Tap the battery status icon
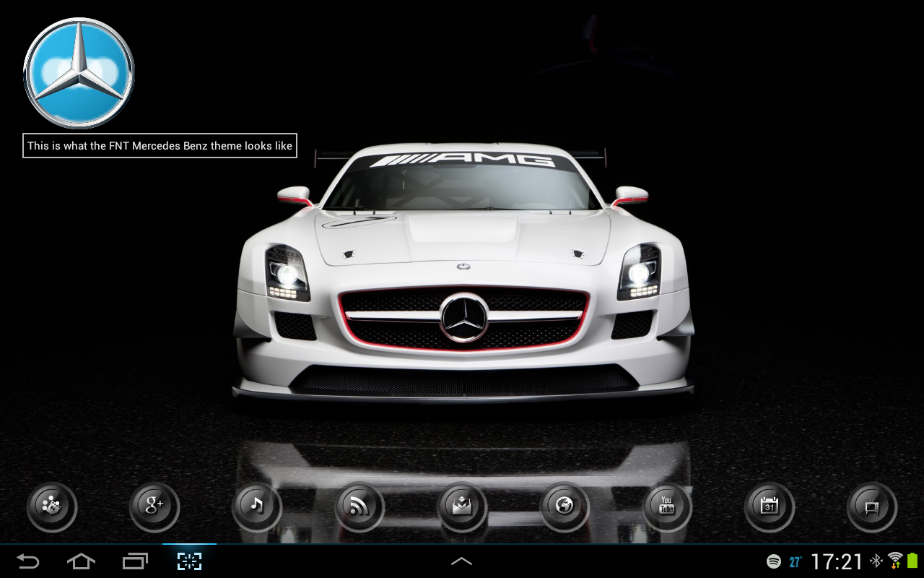924x578 pixels. (x=912, y=561)
